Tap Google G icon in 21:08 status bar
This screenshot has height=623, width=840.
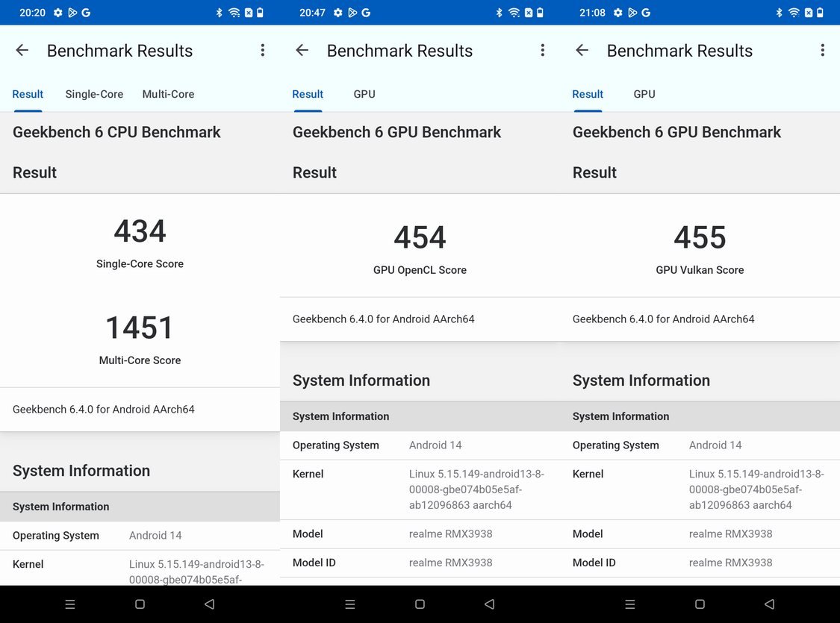(x=646, y=12)
